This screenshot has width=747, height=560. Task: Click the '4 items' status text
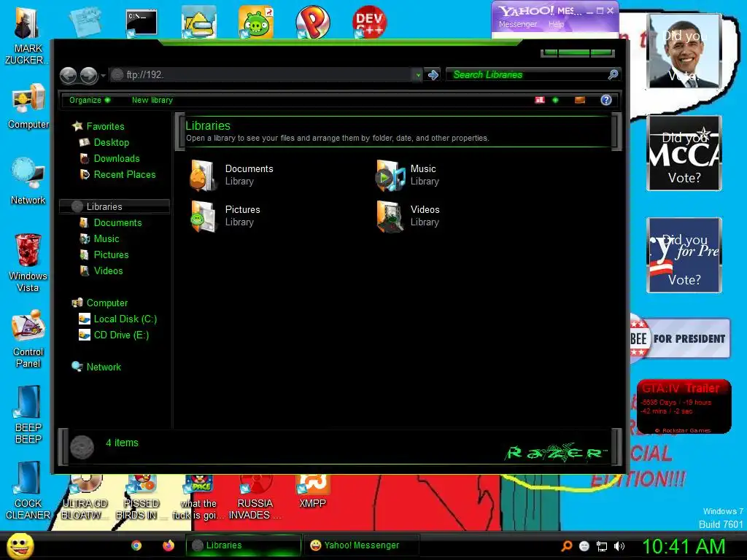pyautogui.click(x=122, y=443)
